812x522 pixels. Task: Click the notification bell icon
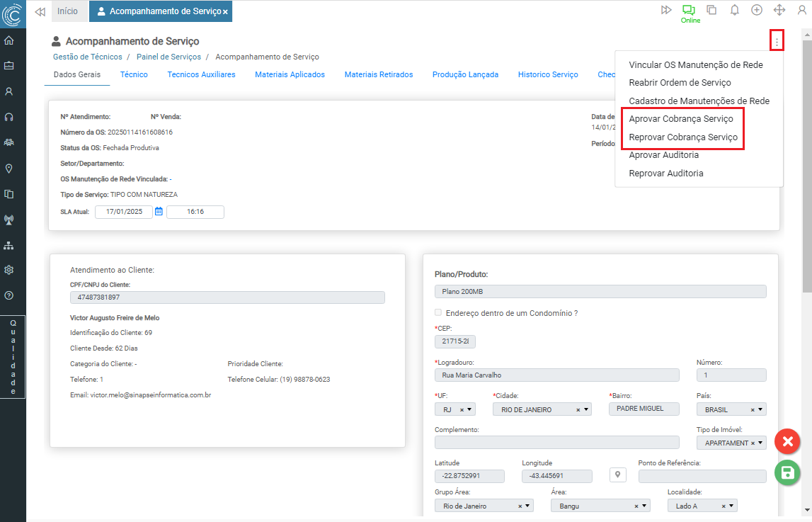(735, 10)
